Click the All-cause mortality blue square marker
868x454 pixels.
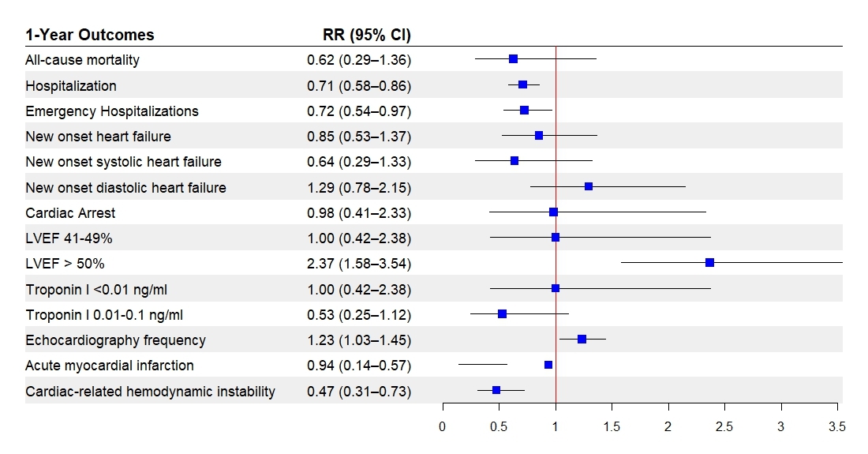coord(513,59)
